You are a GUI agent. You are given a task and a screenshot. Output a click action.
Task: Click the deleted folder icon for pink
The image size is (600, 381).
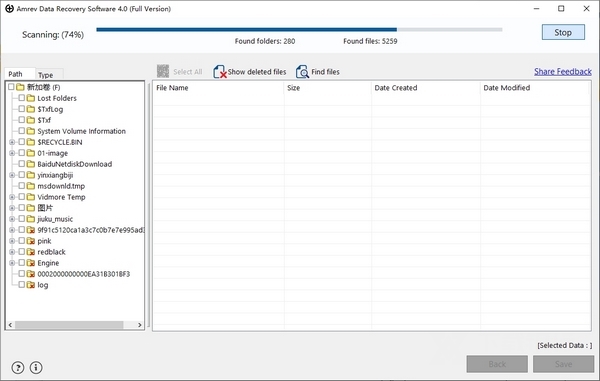[x=31, y=241]
